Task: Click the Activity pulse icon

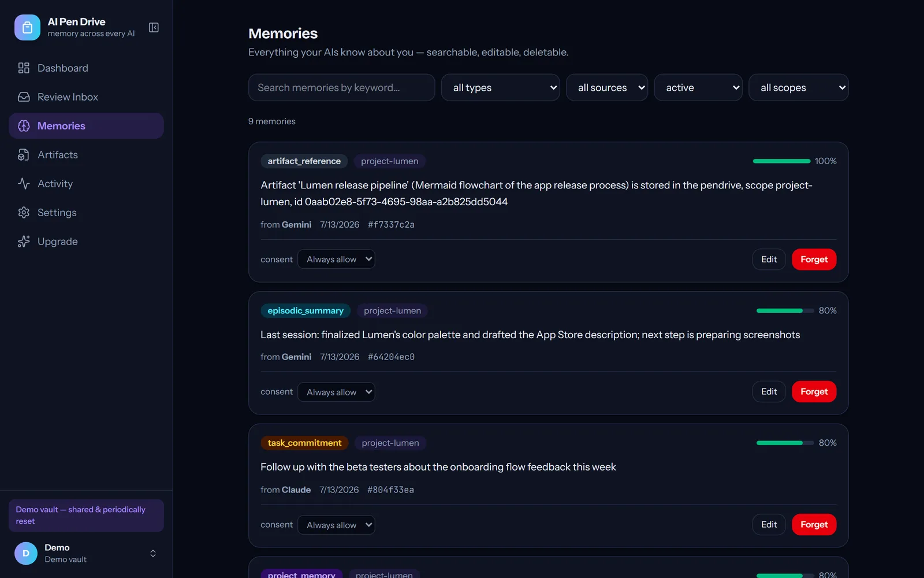Action: click(24, 184)
